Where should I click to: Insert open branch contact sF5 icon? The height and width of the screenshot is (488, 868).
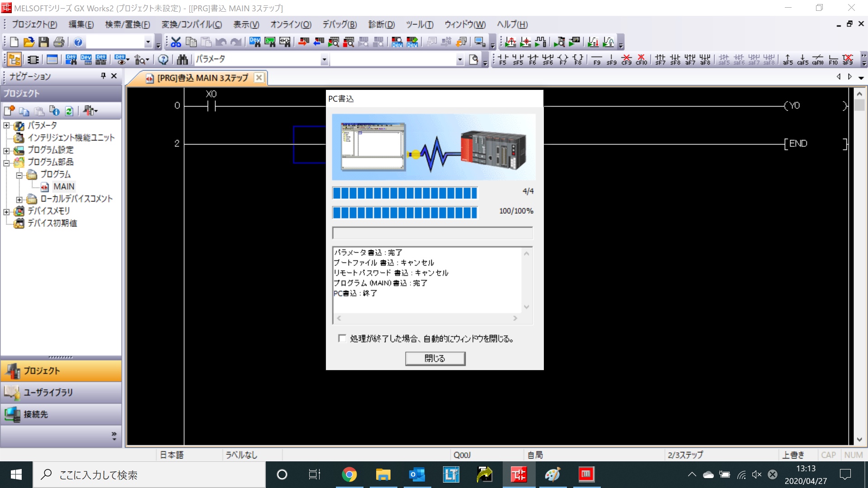point(518,59)
